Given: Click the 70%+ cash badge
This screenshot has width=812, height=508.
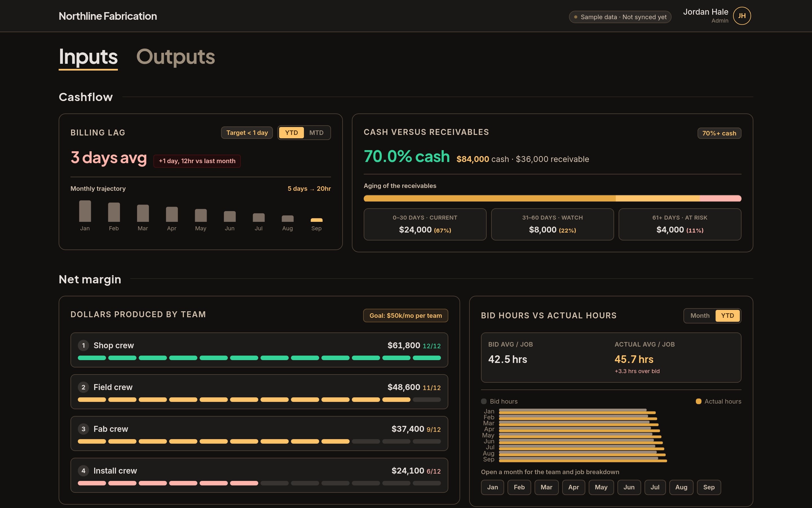Looking at the screenshot, I should point(719,133).
